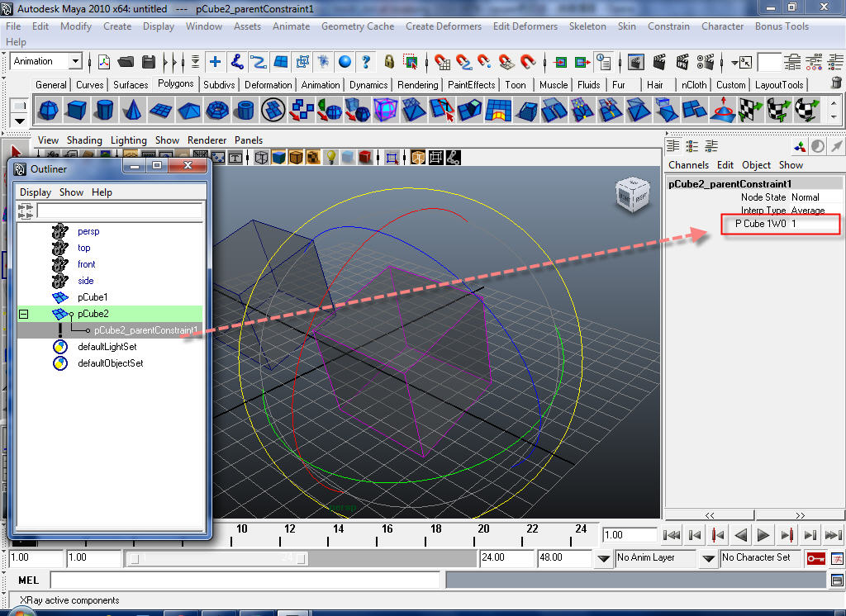The width and height of the screenshot is (846, 616).
Task: Open the Outliner's Display menu
Action: (x=35, y=192)
